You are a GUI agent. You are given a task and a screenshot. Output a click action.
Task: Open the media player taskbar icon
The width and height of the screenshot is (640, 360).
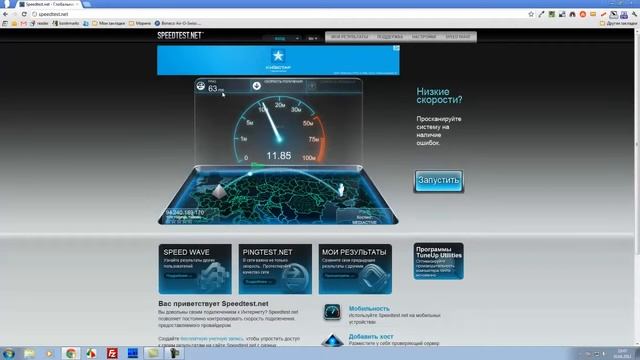click(49, 353)
